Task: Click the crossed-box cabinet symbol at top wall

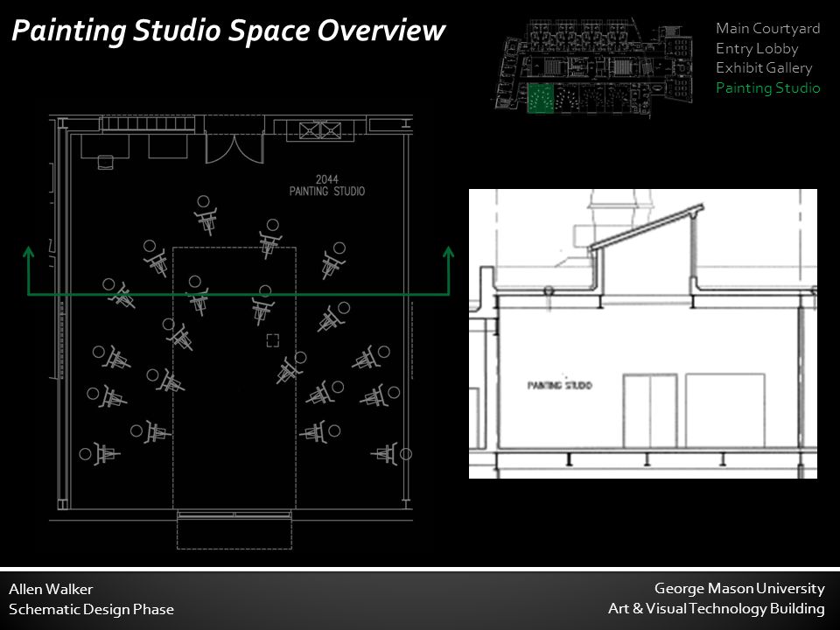Action: point(320,130)
